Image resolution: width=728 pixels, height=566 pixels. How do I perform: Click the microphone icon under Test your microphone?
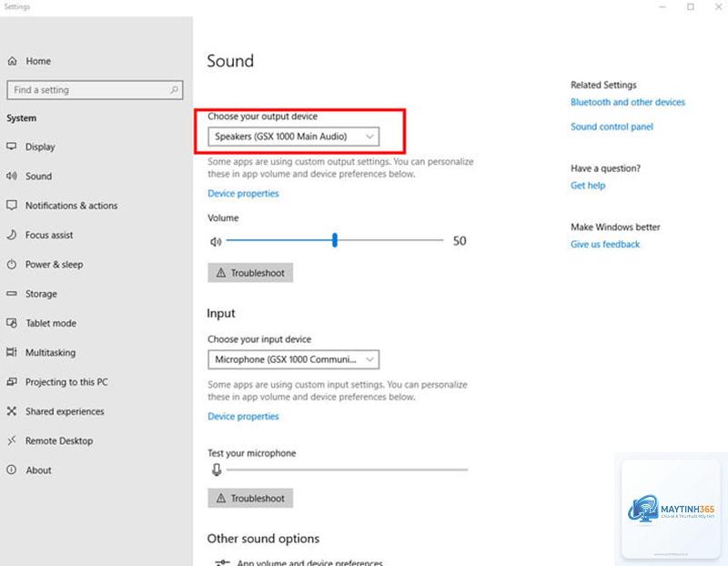pyautogui.click(x=217, y=470)
